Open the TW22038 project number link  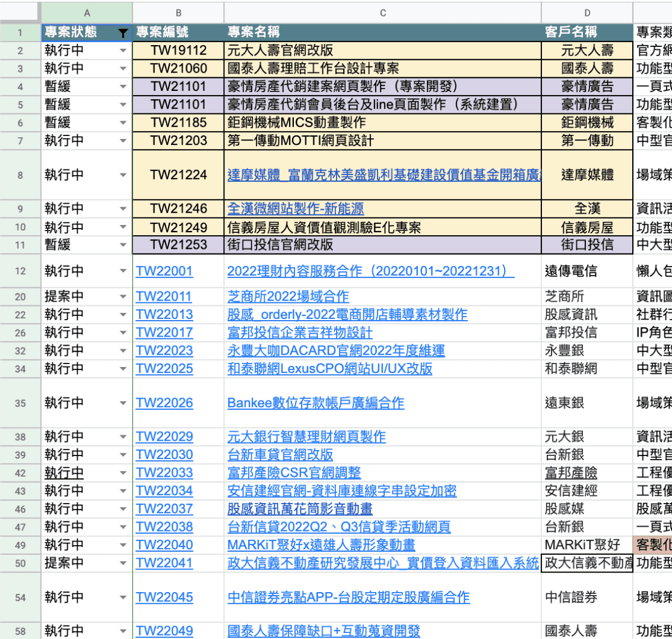coord(164,527)
